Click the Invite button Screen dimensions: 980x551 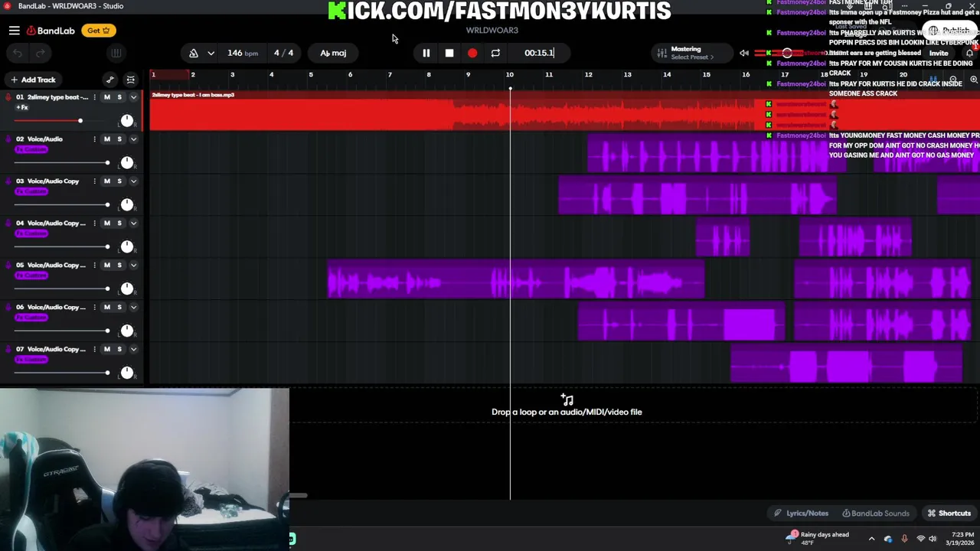tap(939, 53)
